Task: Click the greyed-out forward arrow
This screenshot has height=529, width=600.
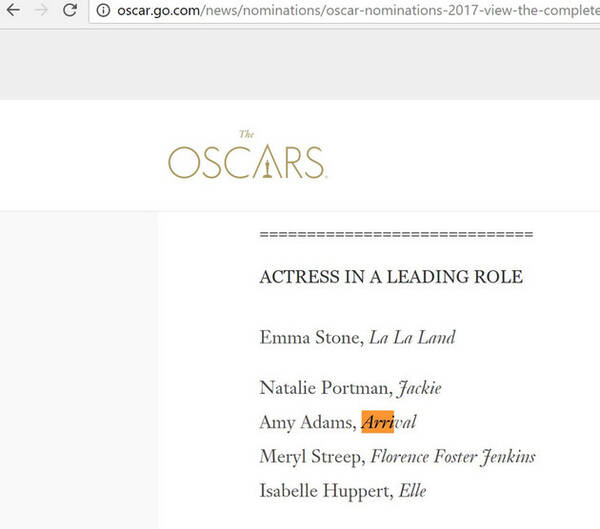Action: click(x=42, y=10)
